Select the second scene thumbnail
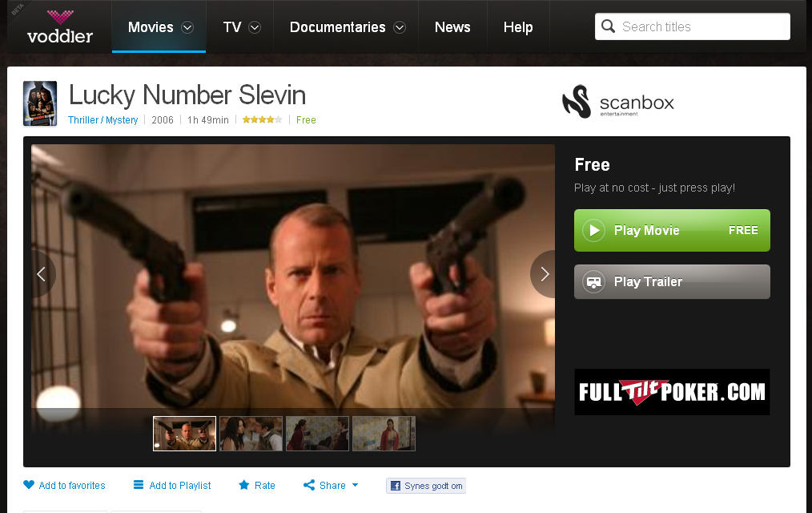 [x=251, y=434]
